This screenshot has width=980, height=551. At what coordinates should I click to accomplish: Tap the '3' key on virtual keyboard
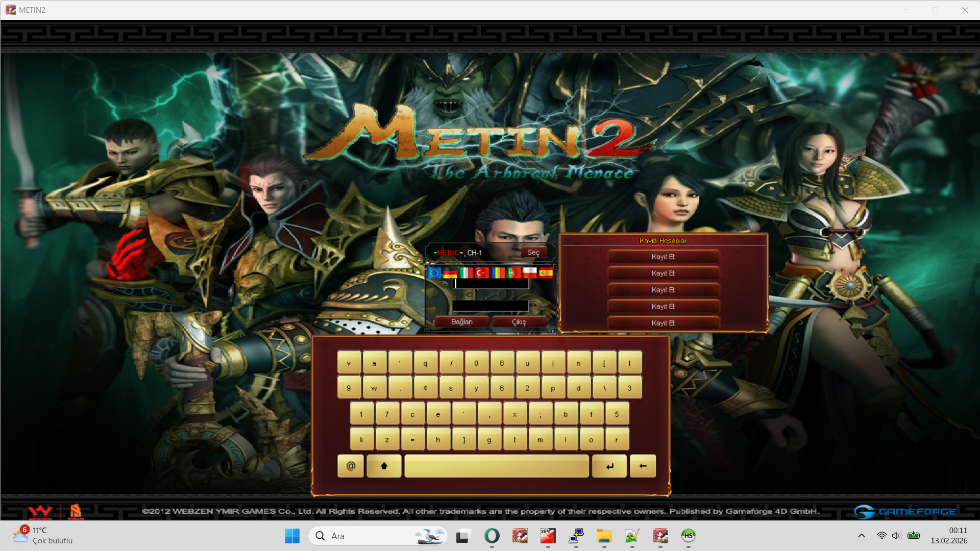pyautogui.click(x=629, y=388)
